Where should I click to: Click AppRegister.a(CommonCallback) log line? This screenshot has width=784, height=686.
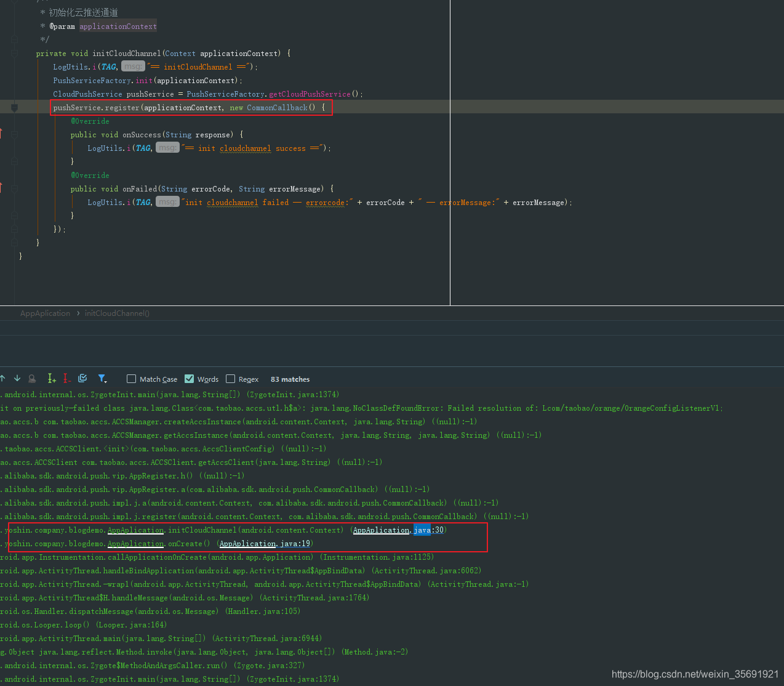coord(215,490)
